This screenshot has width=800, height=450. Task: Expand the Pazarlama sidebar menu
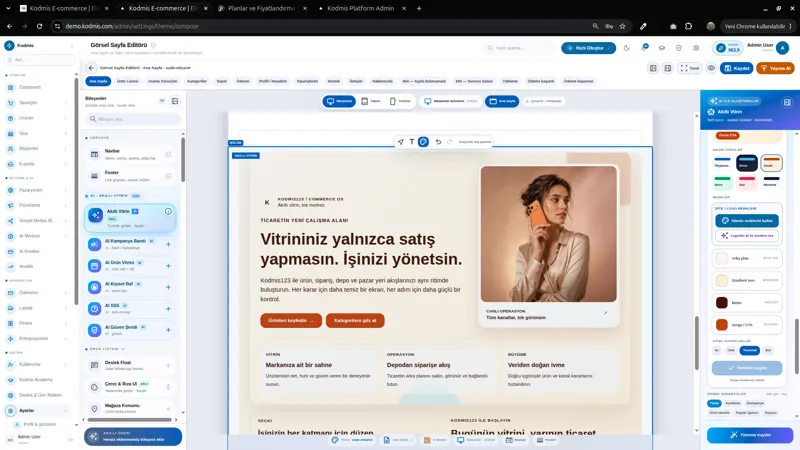tap(38, 205)
